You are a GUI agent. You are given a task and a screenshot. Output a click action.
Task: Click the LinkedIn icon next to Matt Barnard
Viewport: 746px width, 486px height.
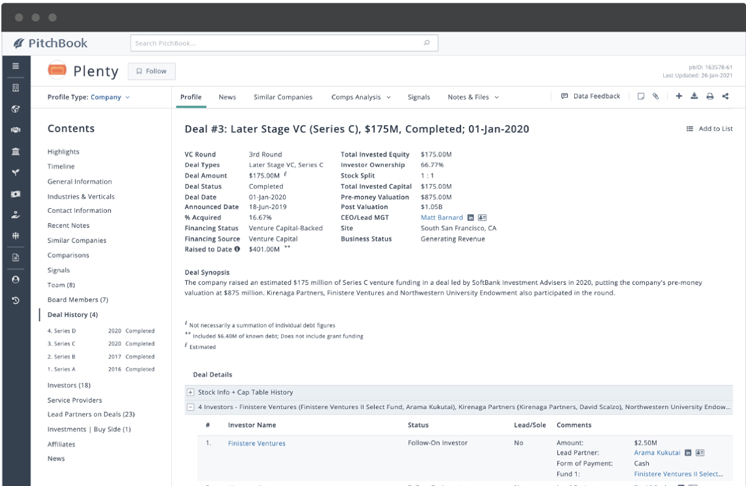(471, 218)
